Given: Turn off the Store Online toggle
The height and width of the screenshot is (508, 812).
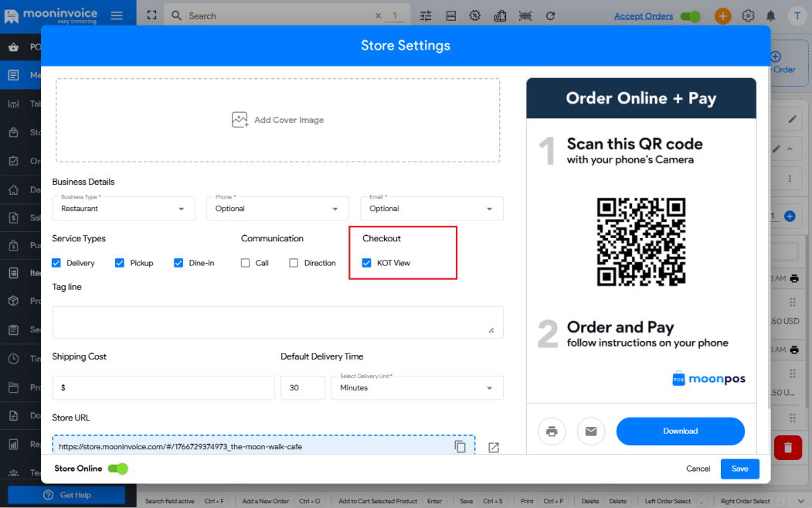Looking at the screenshot, I should [117, 469].
